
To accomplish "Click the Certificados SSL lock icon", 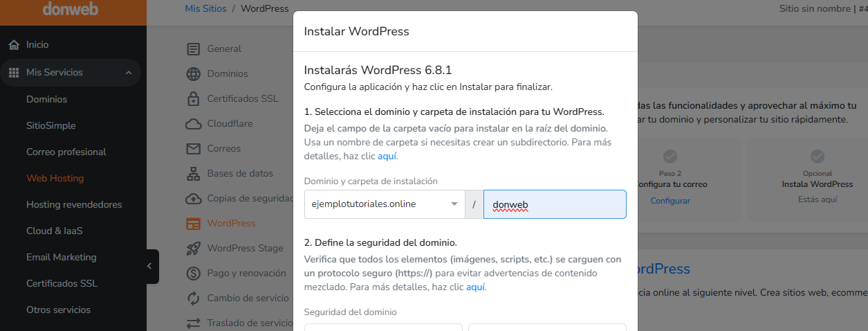I will pos(194,99).
